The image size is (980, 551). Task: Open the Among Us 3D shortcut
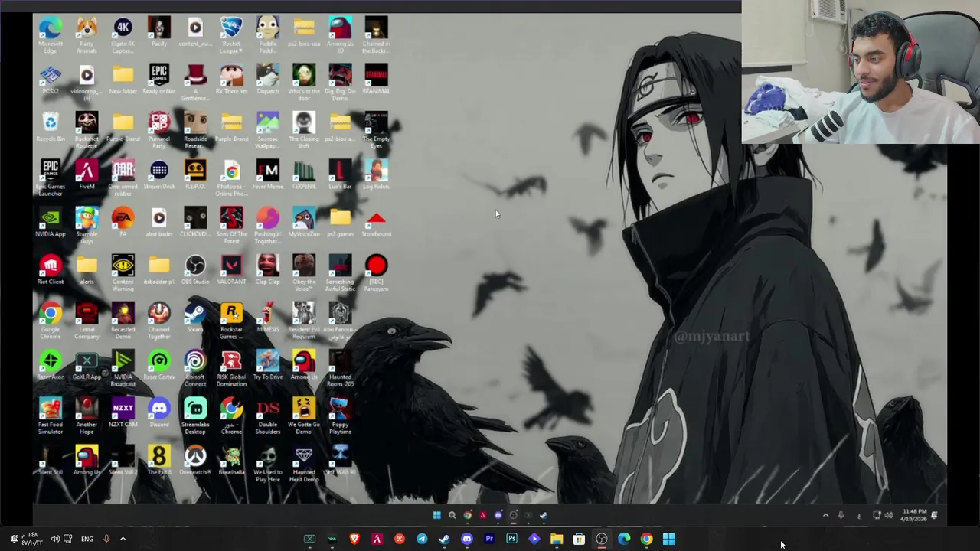[x=340, y=35]
